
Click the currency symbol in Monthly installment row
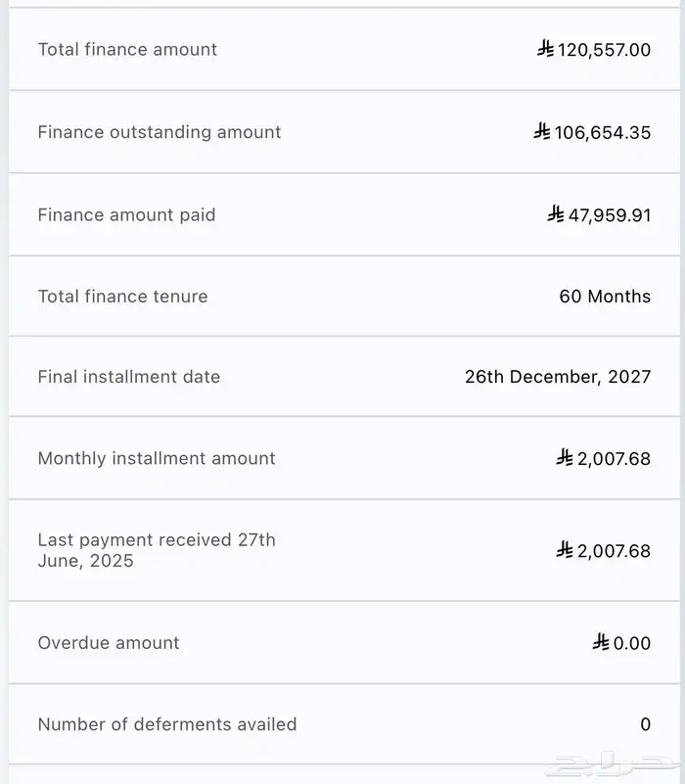tap(565, 457)
